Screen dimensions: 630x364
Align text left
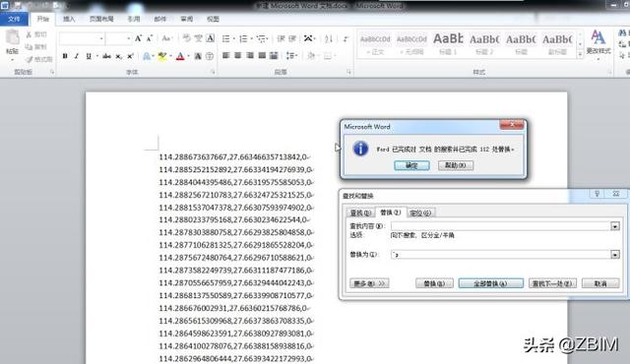(x=226, y=56)
